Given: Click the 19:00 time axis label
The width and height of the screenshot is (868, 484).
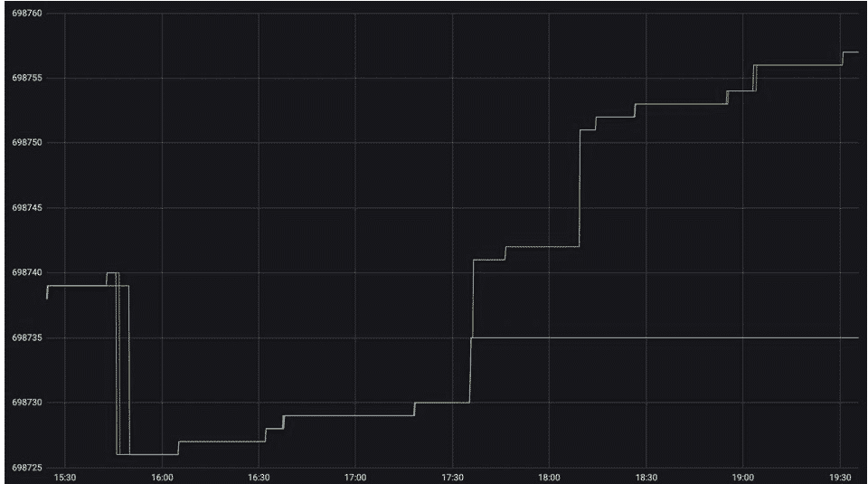Looking at the screenshot, I should pos(743,478).
